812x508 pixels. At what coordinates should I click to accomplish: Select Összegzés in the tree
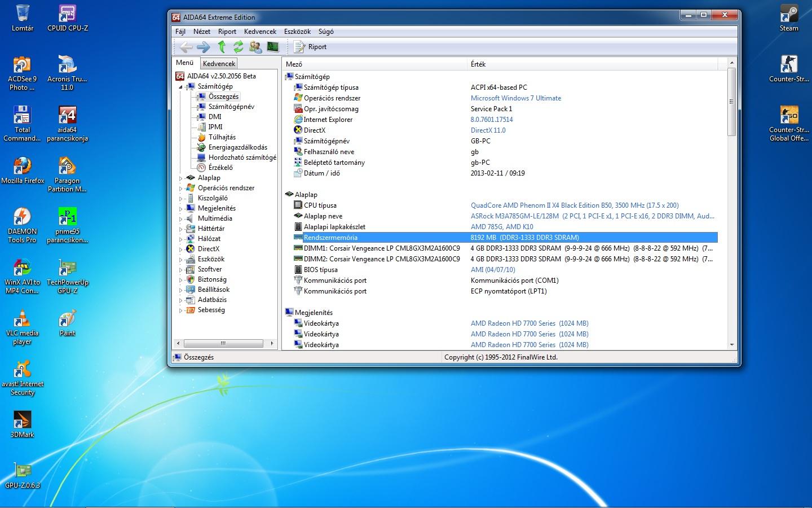(x=223, y=97)
